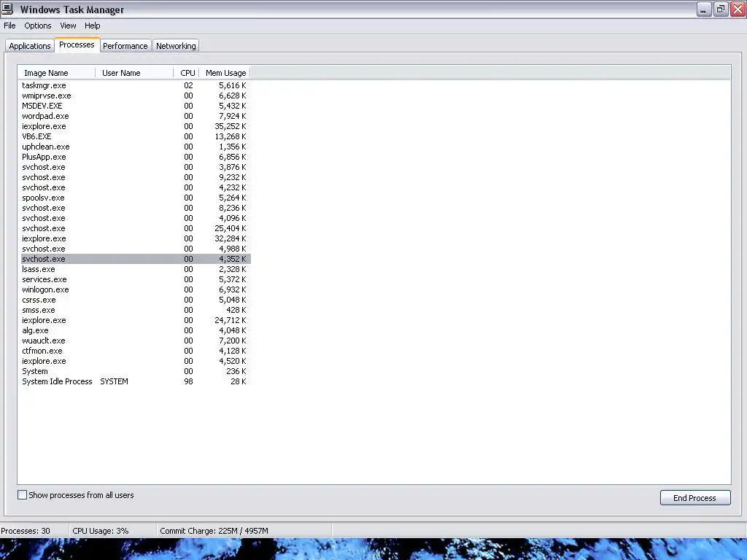Switch to the Applications tab
The width and height of the screenshot is (747, 560).
tap(29, 46)
